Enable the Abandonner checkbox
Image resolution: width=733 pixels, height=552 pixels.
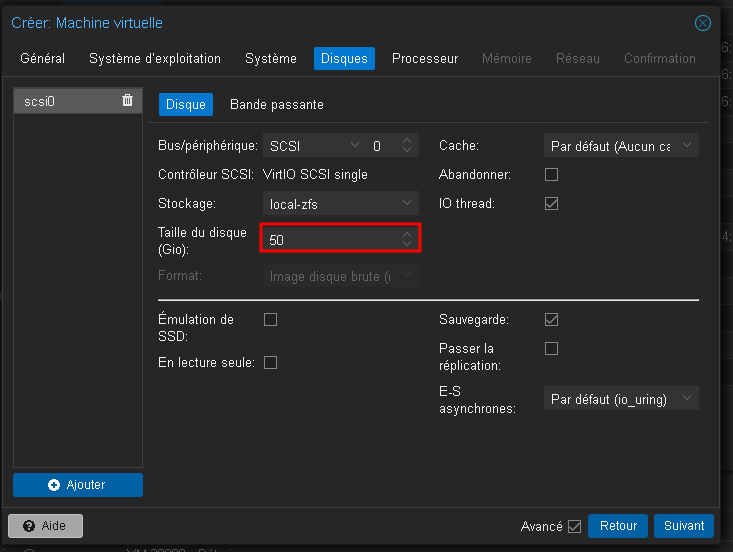[x=551, y=175]
